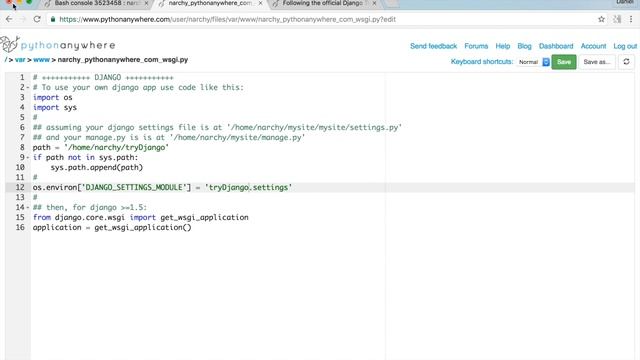Open the Forums link
This screenshot has width=640, height=360.
[x=476, y=46]
